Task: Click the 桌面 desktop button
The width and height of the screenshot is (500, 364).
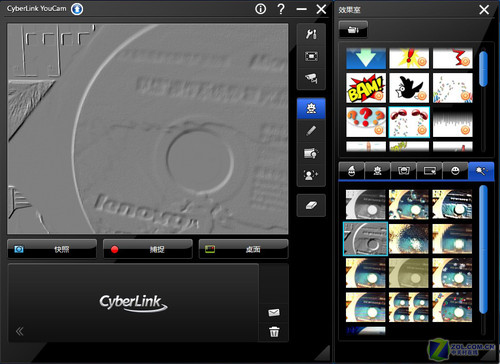Action: [243, 249]
